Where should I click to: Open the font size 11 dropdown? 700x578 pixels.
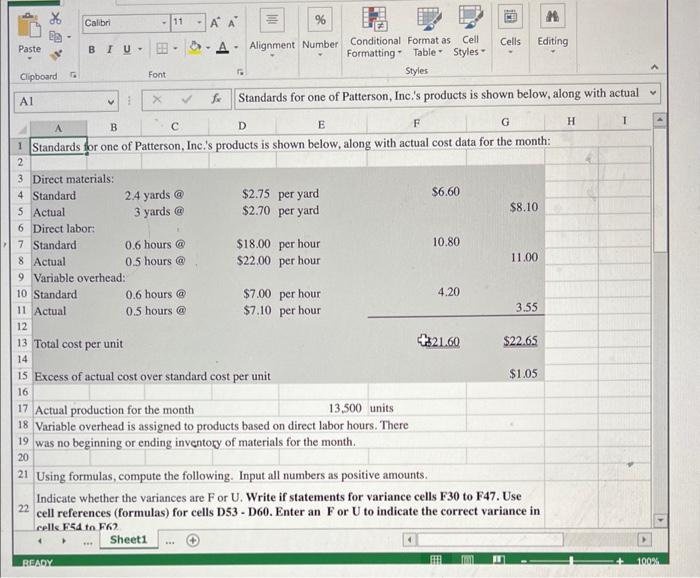pos(200,22)
